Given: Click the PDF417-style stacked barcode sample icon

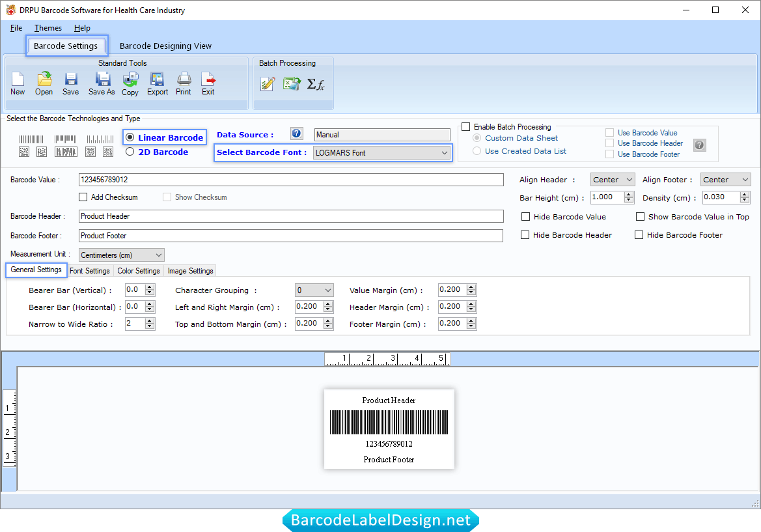Looking at the screenshot, I should (66, 152).
